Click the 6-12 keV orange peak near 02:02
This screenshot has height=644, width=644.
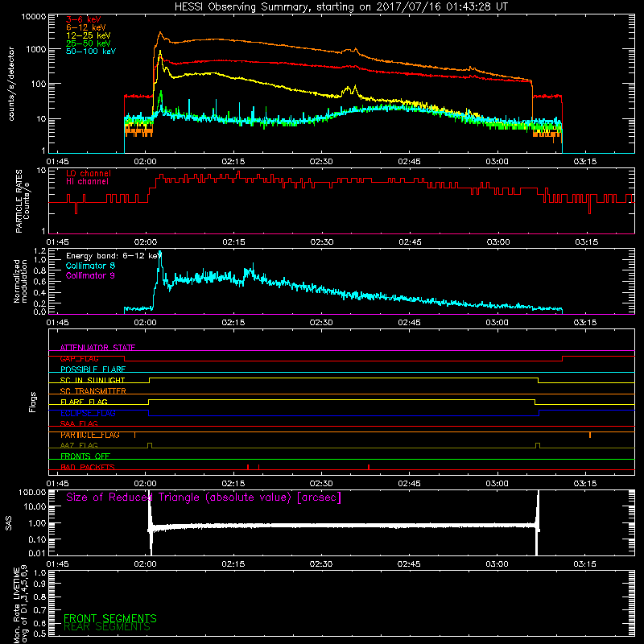coord(160,33)
